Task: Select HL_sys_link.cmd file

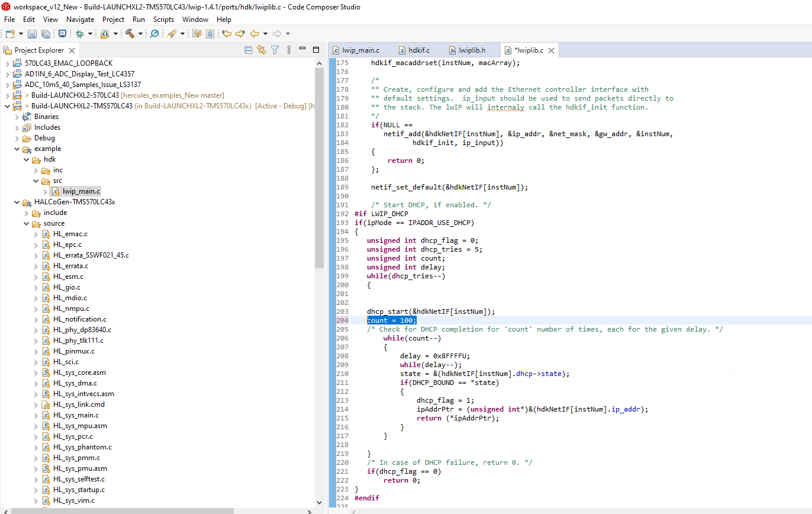Action: [x=79, y=404]
